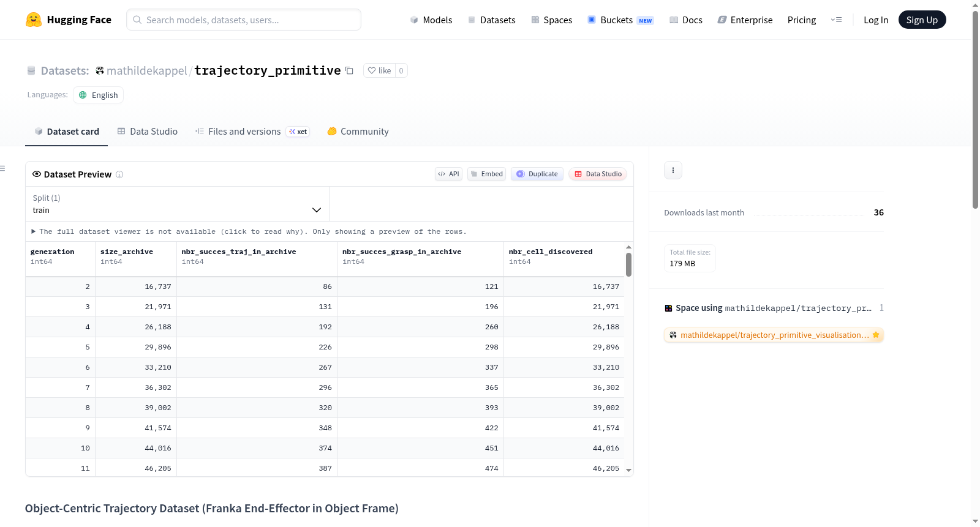Click the heart like button
Screen dimensions: 980x527
379,70
